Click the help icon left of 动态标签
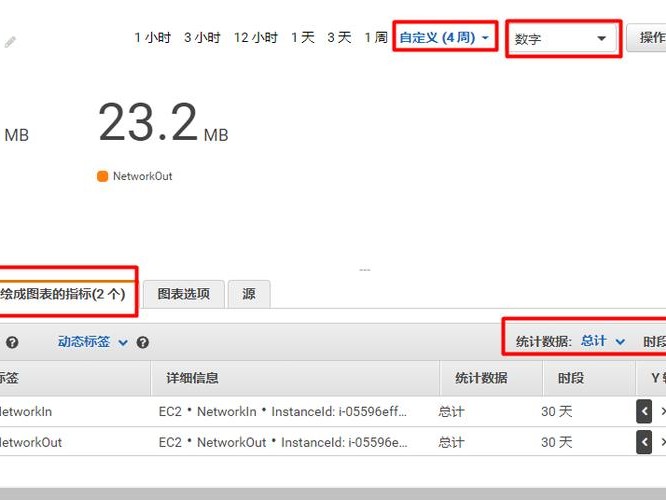Viewport: 666px width, 500px height. pos(12,342)
